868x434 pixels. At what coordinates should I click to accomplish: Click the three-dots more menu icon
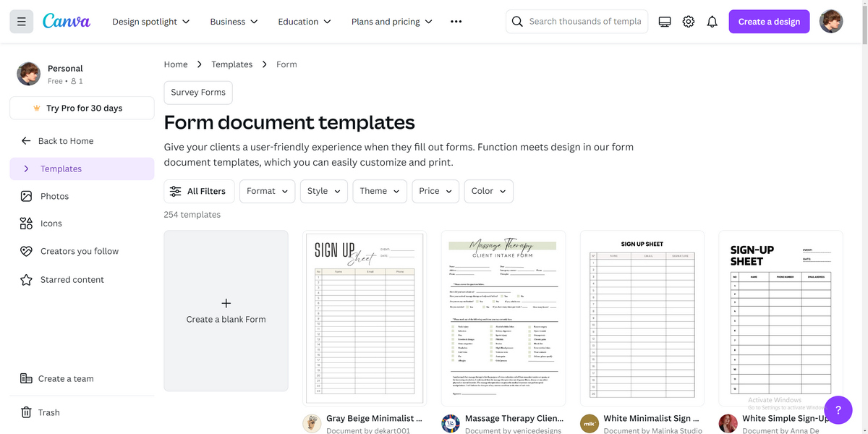click(x=456, y=22)
